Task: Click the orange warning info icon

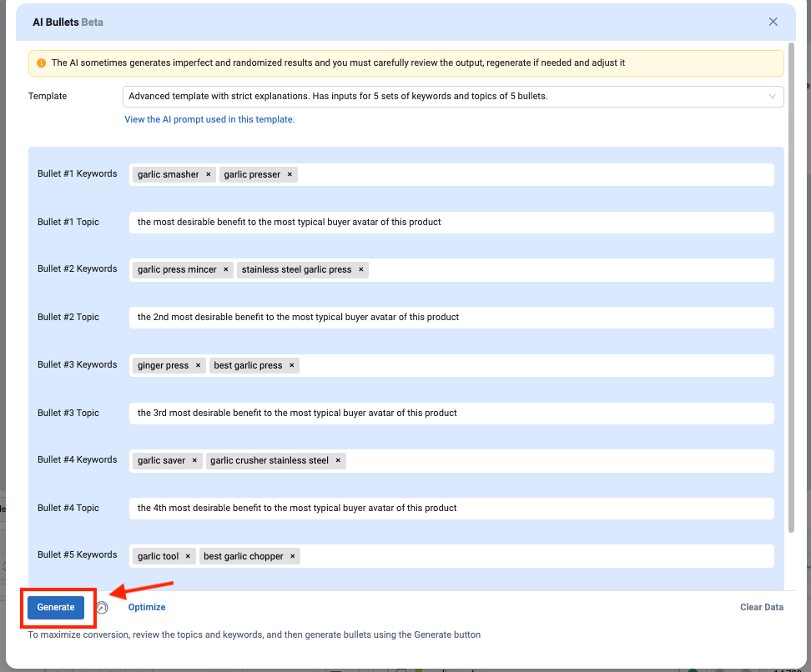Action: click(x=42, y=63)
